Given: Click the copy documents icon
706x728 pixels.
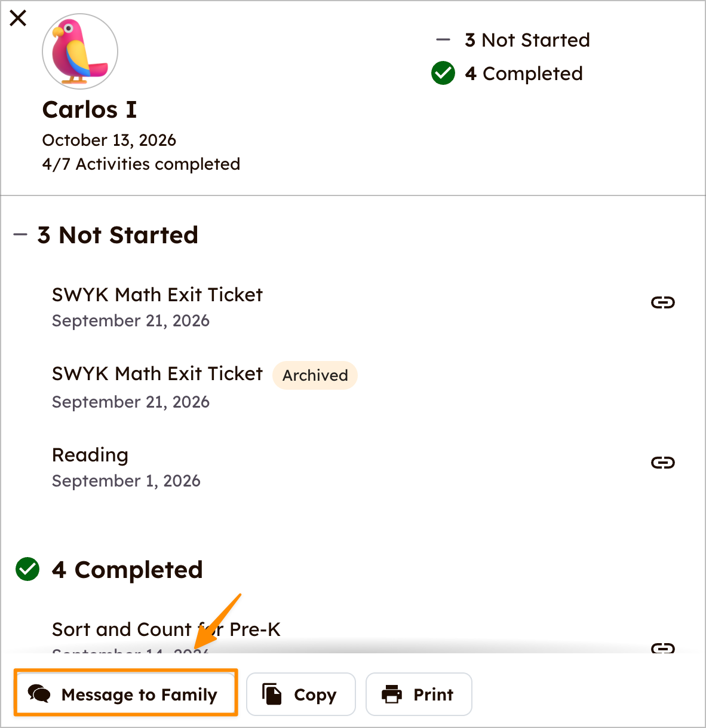Looking at the screenshot, I should point(272,694).
